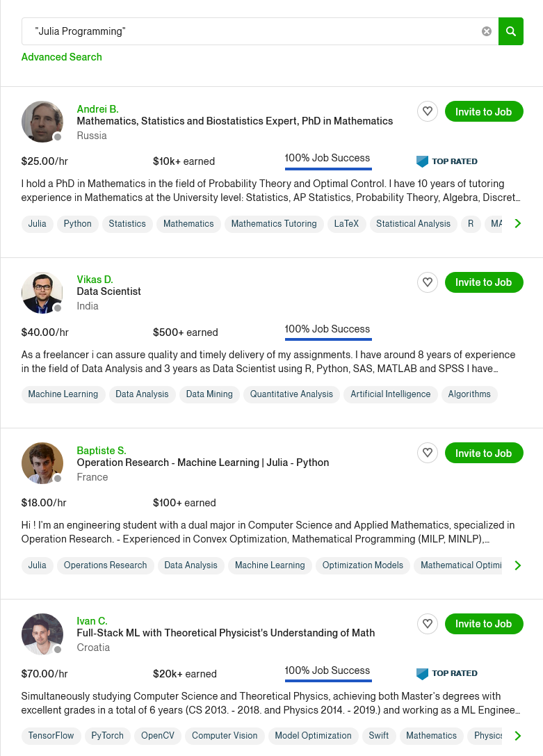
Task: Click Ivan C.'s profile photo
Action: point(42,634)
